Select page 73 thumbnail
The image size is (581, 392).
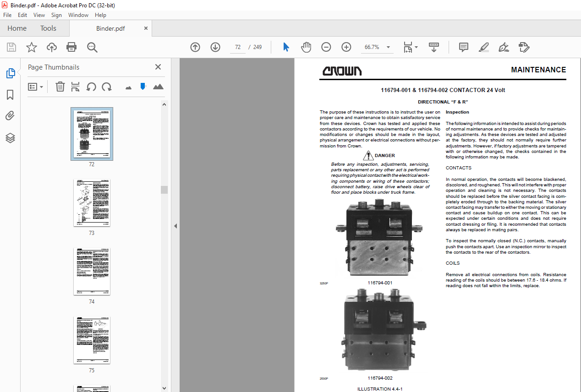(92, 202)
